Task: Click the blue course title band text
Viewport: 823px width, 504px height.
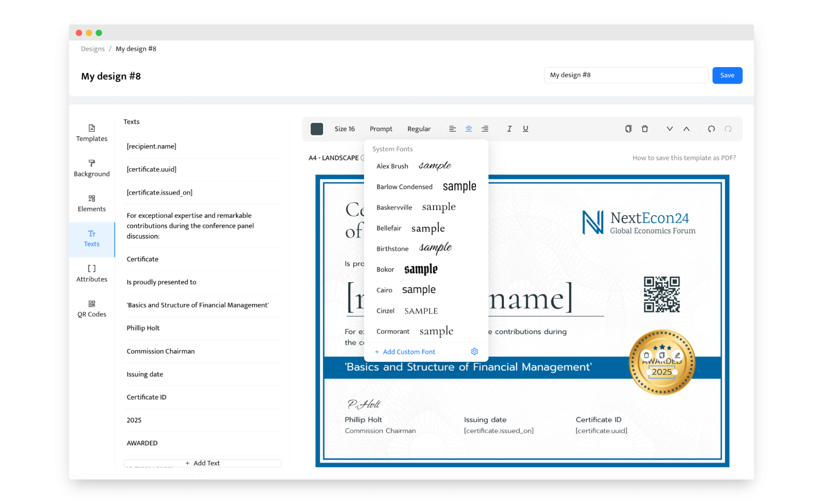Action: (x=468, y=367)
